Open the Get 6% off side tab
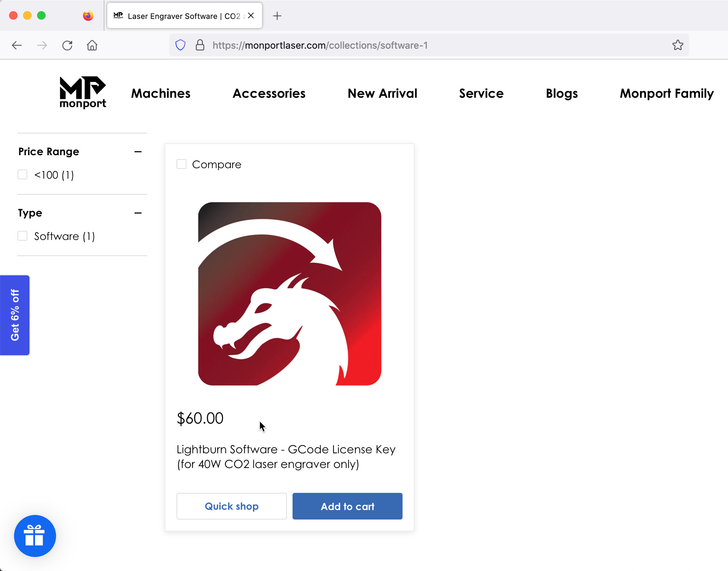The width and height of the screenshot is (728, 571). [x=15, y=315]
